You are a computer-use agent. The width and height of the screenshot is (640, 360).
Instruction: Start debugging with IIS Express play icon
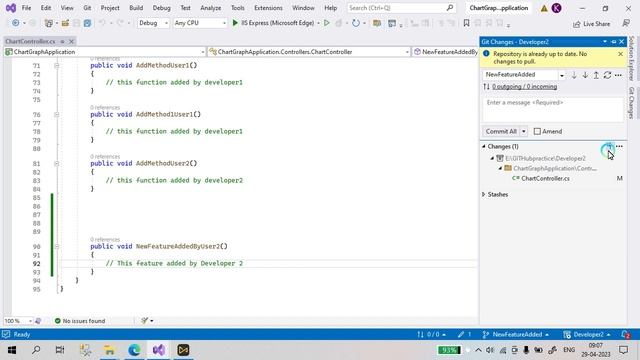tap(235, 23)
